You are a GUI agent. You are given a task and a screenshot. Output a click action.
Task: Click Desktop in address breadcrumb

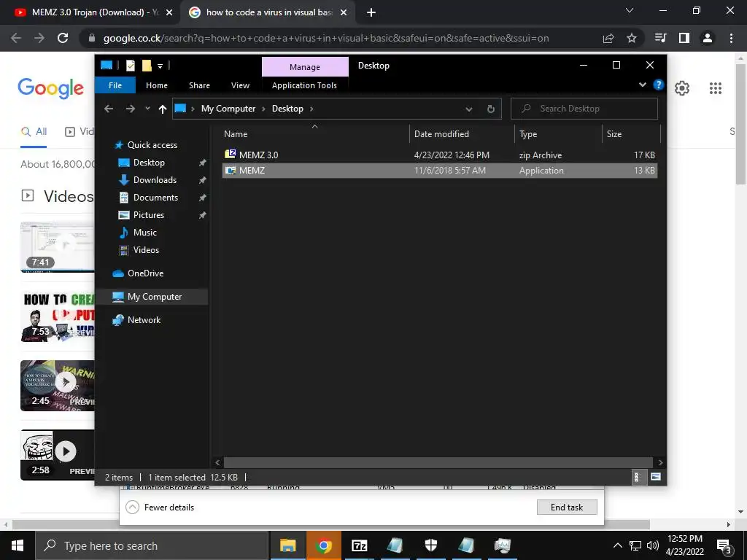tap(287, 109)
